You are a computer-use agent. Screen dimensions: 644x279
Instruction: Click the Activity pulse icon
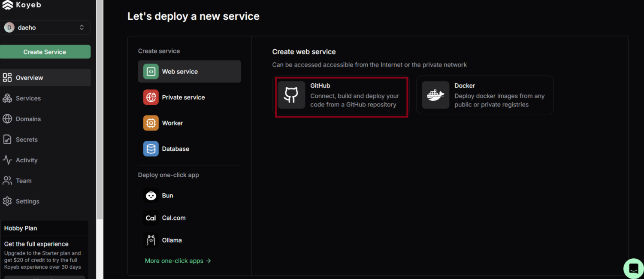pos(7,160)
